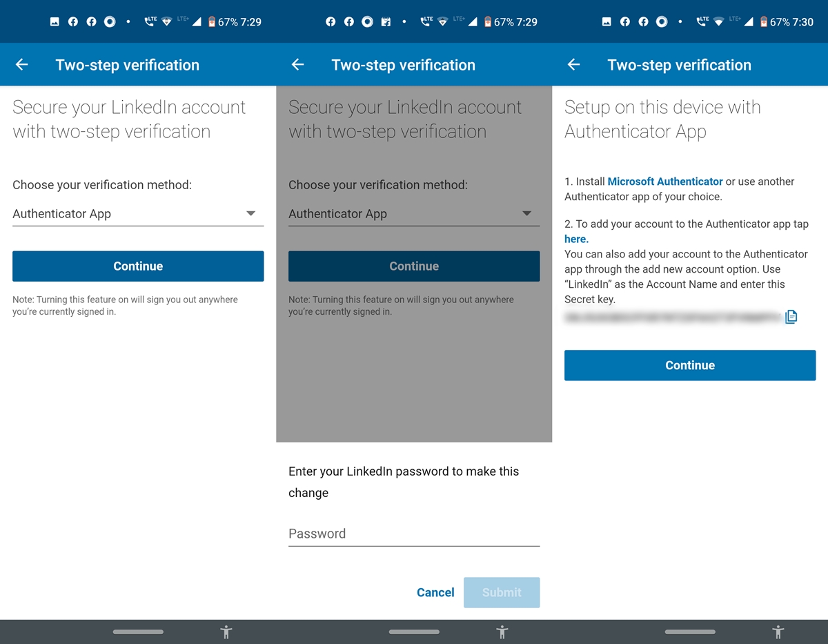Copy the secret key with the clipboard icon
This screenshot has height=644, width=828.
point(791,317)
